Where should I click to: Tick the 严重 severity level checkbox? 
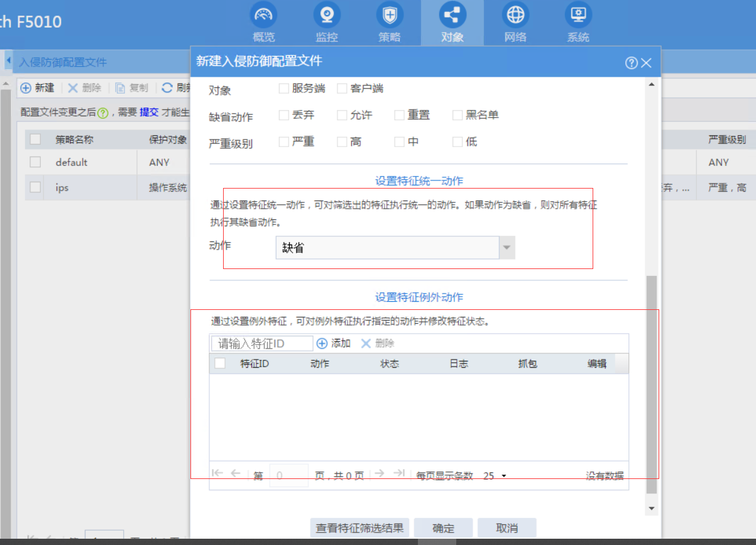point(284,141)
